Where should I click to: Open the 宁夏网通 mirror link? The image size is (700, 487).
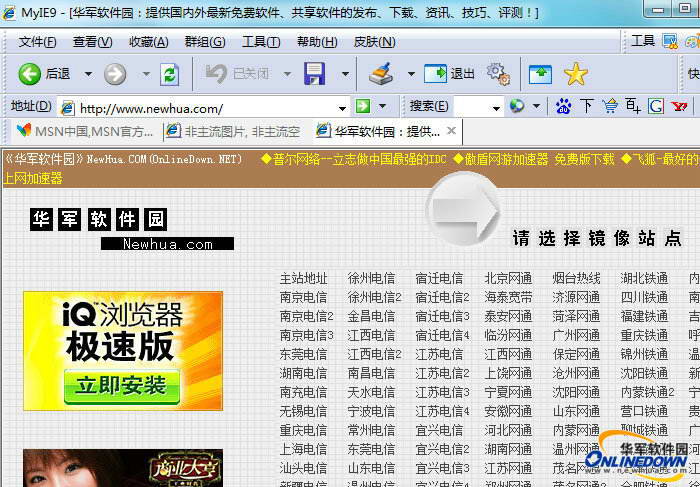tap(508, 392)
